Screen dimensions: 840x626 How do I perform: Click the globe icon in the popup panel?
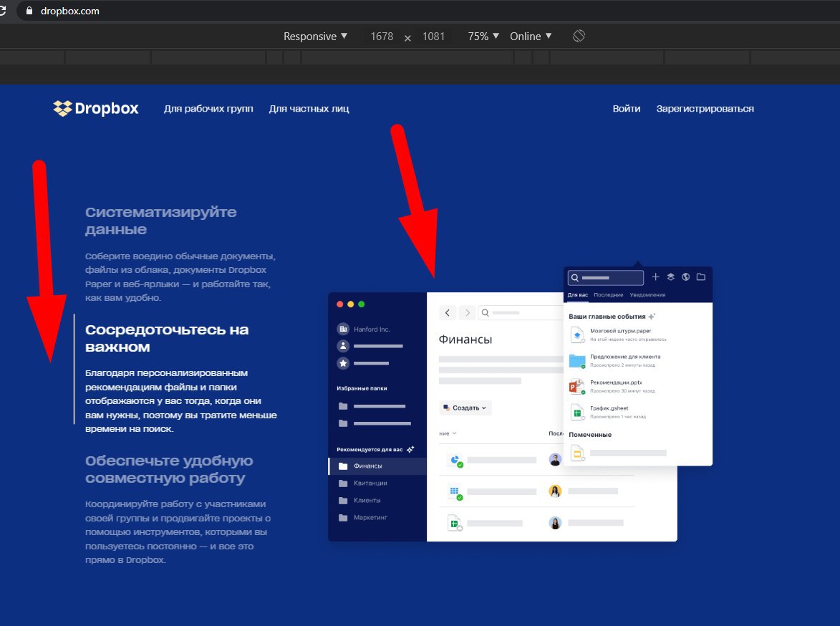tap(685, 276)
